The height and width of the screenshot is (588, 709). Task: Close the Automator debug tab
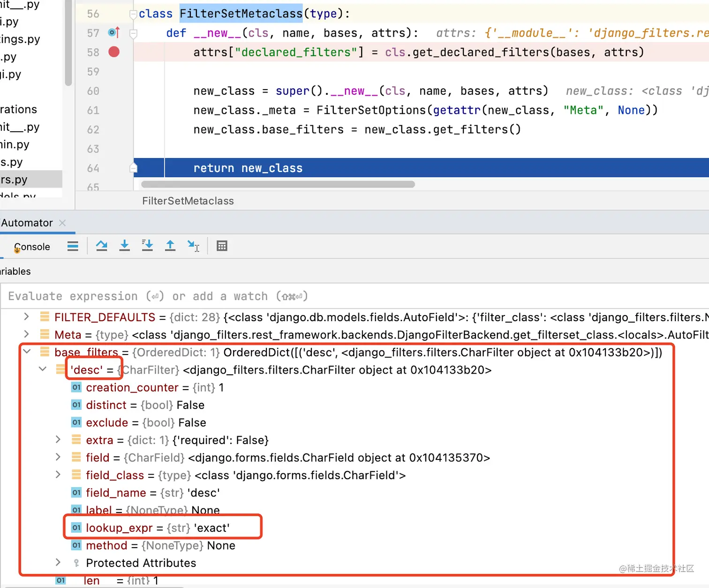coord(62,223)
